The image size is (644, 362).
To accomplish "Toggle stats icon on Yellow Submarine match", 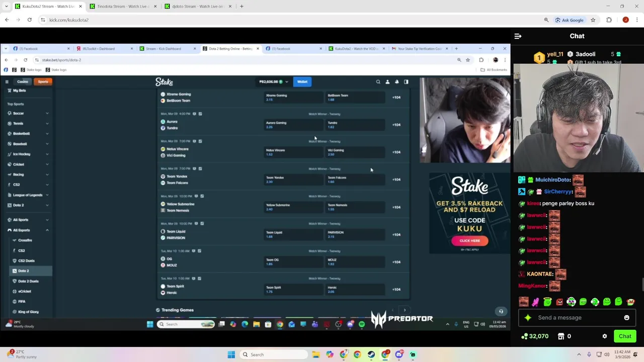I will (202, 196).
